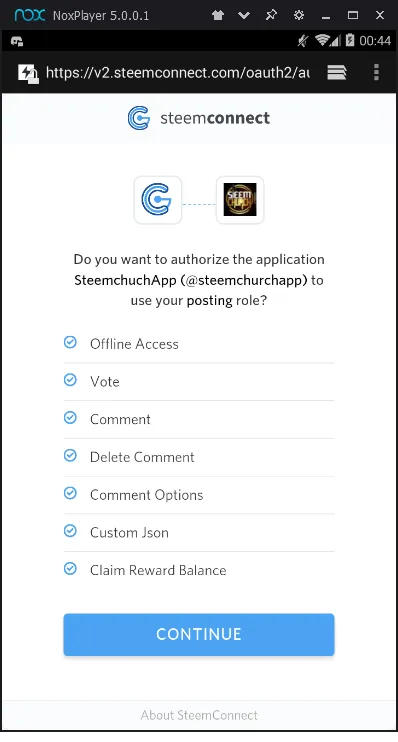The image size is (398, 742).
Task: Toggle the Vote permission checkmark
Action: point(70,380)
